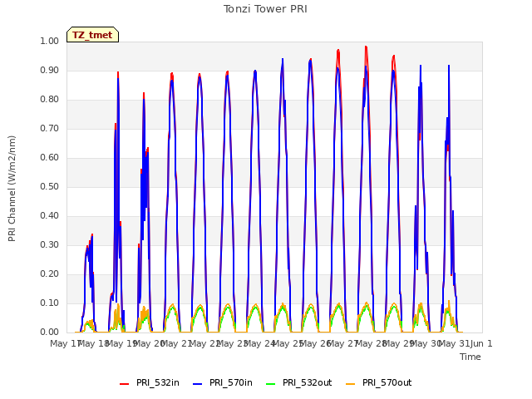Click the 0.20 y-axis tick label

[50, 273]
